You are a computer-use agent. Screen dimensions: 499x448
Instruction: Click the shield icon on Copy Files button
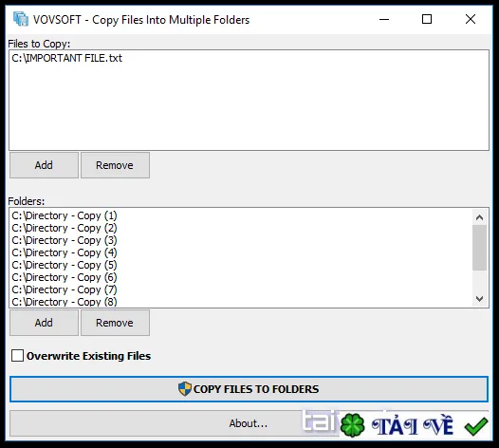coord(185,389)
